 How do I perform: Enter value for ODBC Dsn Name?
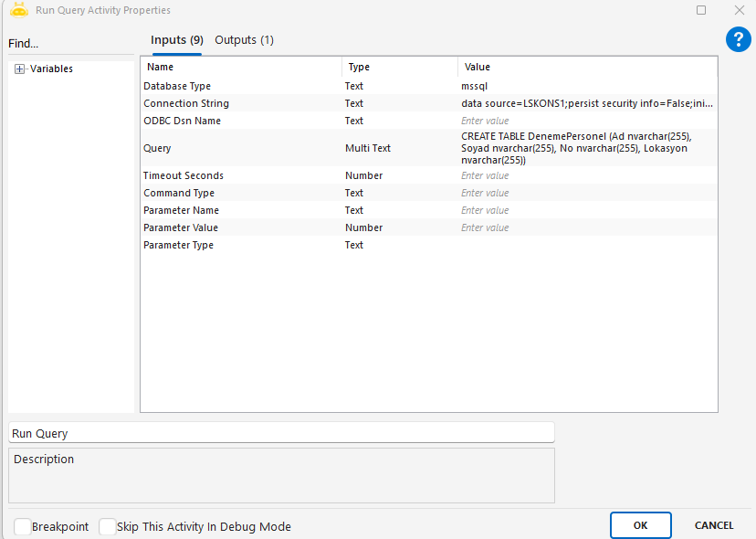586,121
